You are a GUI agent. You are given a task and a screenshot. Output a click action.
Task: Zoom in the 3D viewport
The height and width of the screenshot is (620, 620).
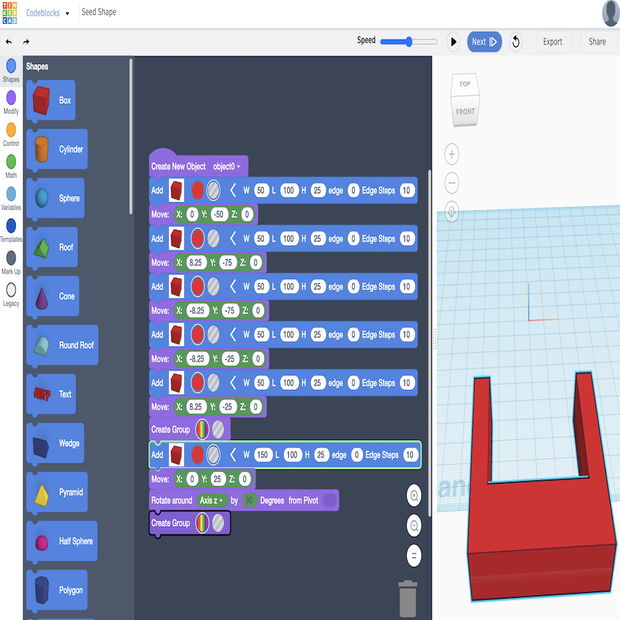[x=452, y=155]
